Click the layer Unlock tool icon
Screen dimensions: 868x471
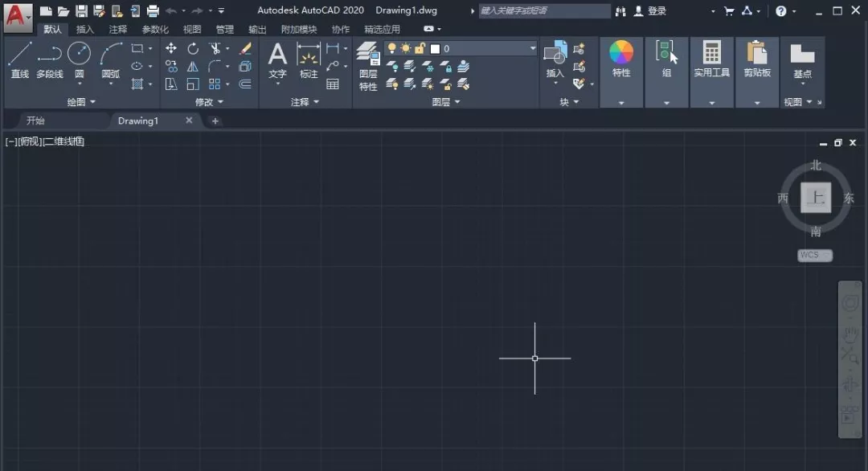tap(445, 84)
